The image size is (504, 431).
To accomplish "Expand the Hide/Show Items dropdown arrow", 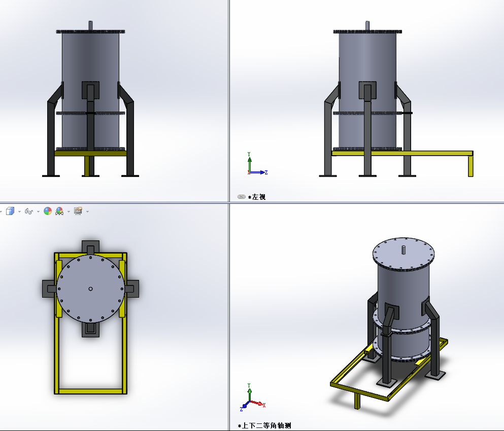I will (38, 211).
